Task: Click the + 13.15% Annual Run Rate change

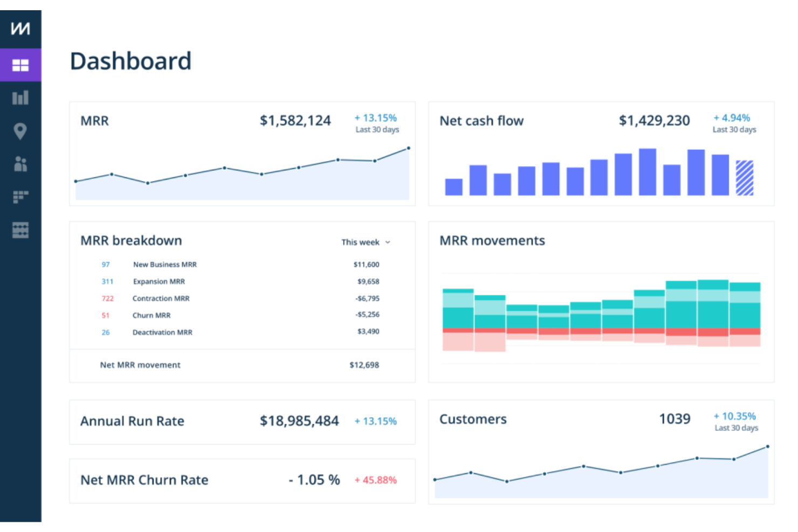Action: (376, 421)
